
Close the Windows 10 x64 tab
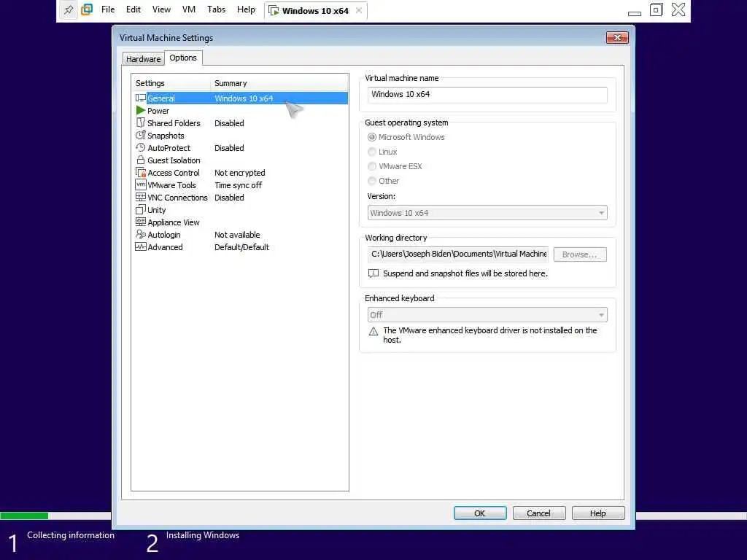[359, 10]
